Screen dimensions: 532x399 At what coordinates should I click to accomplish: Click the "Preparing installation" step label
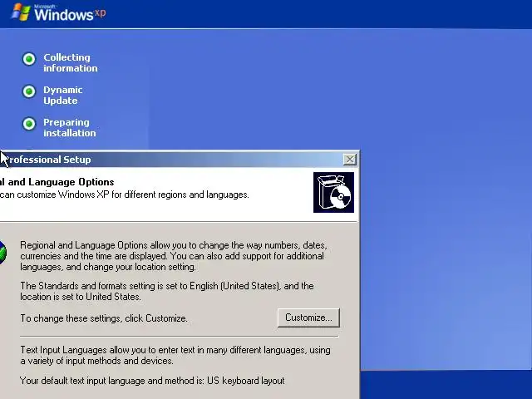[x=70, y=127]
